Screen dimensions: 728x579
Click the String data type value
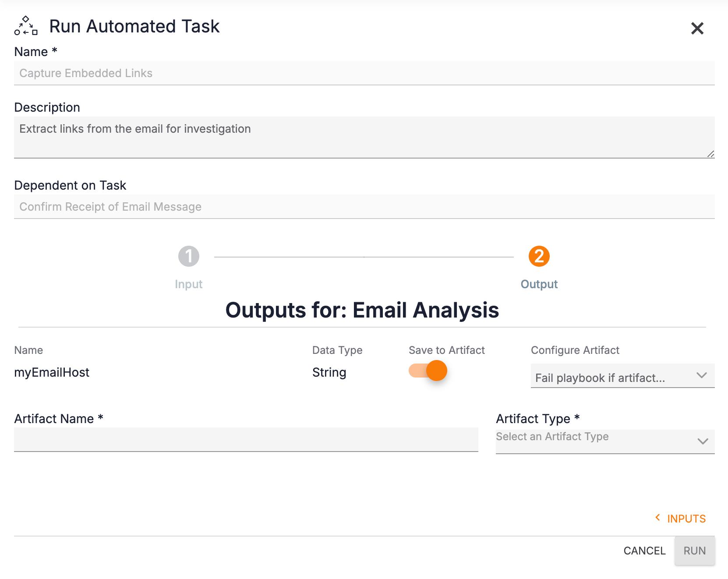click(329, 372)
